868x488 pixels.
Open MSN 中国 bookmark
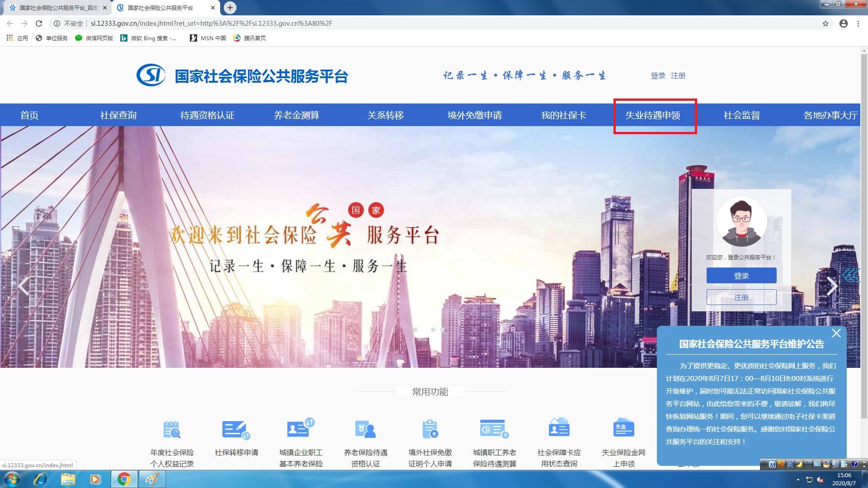208,38
